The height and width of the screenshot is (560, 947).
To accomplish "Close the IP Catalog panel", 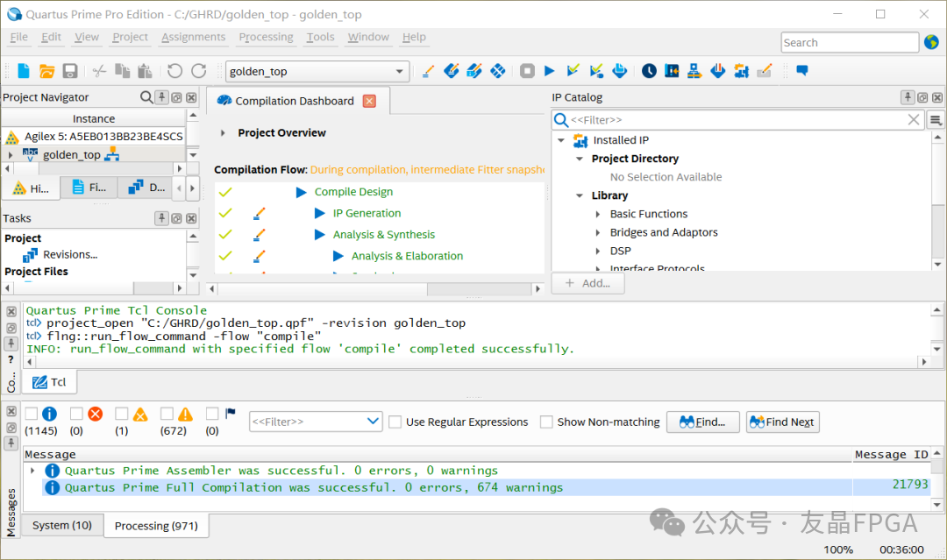I will (x=936, y=97).
